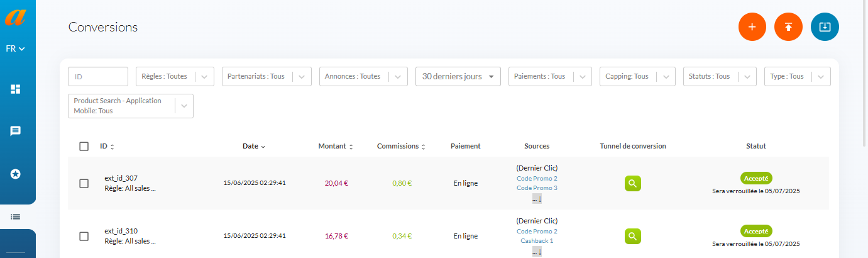Toggle the select-all checkbox in header

click(84, 146)
